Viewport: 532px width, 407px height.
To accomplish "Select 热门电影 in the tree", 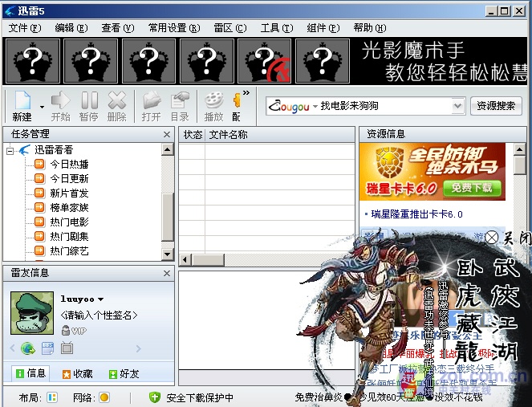I will [x=69, y=222].
